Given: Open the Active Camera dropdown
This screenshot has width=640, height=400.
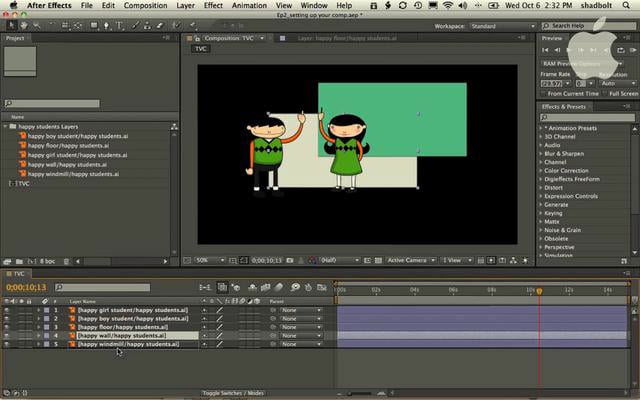Looking at the screenshot, I should (x=411, y=260).
